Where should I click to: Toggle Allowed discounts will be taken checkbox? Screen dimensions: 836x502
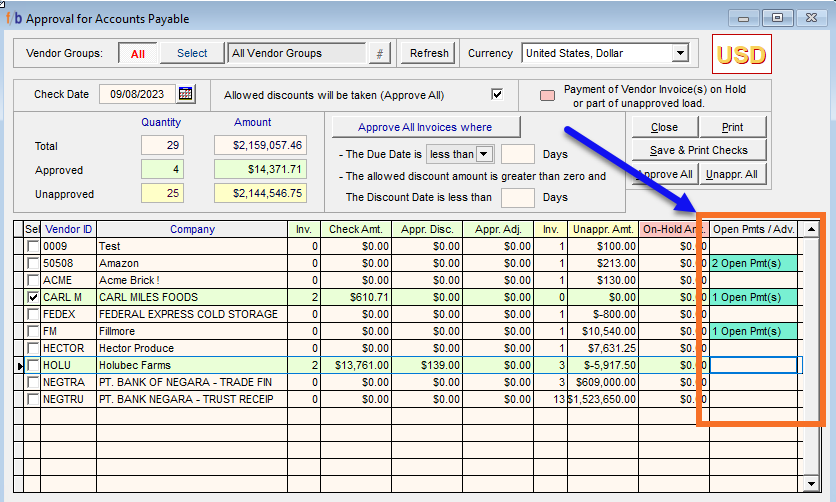click(x=497, y=95)
